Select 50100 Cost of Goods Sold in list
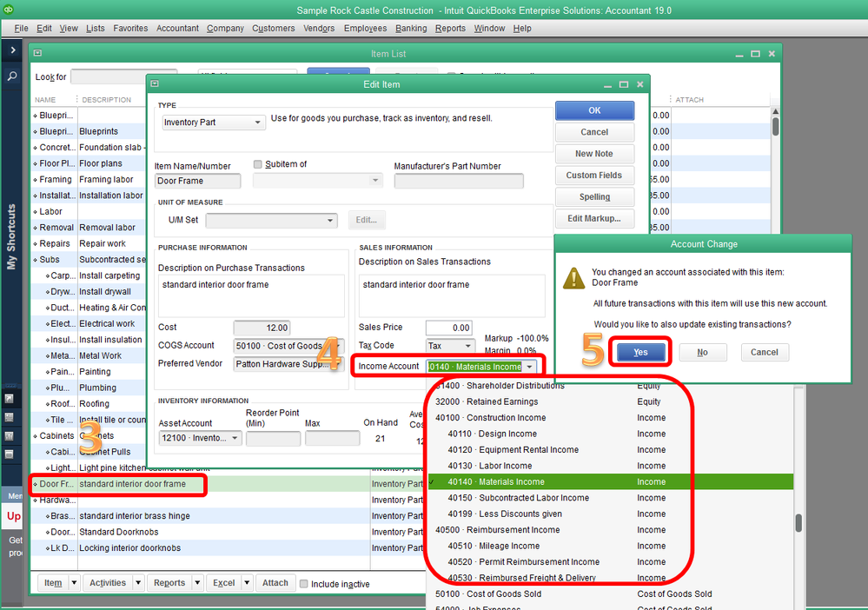The height and width of the screenshot is (610, 868). (609, 594)
